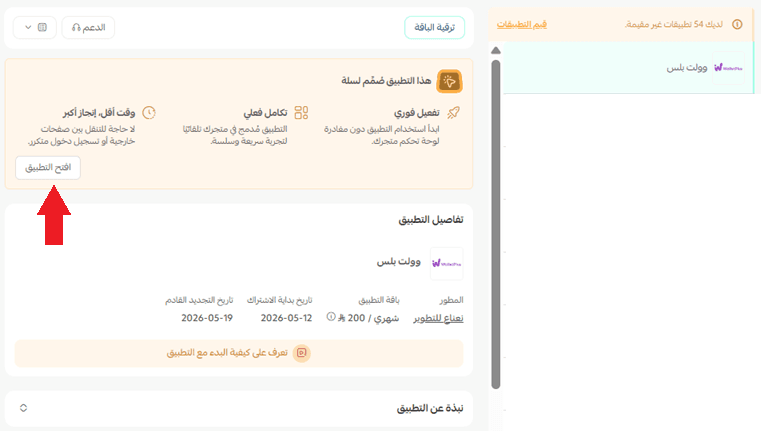
Task: Click the renewal date 2026-05-19
Action: [x=207, y=318]
